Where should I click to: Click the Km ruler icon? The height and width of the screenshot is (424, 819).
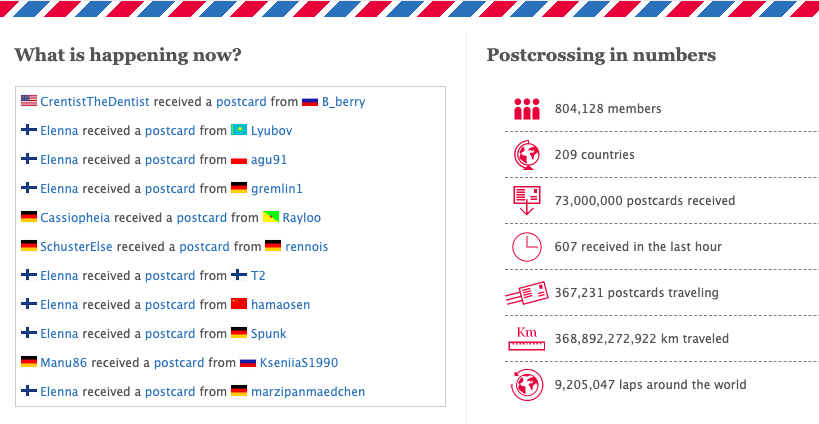(526, 339)
